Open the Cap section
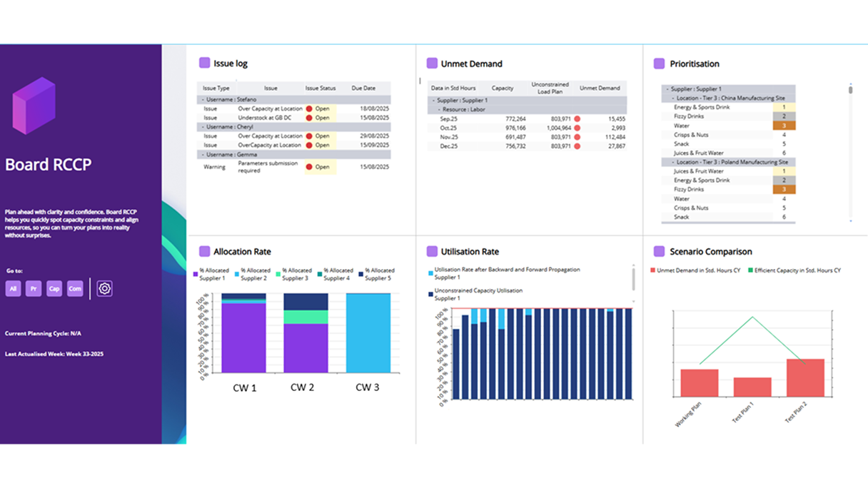The height and width of the screenshot is (488, 868). pyautogui.click(x=54, y=288)
